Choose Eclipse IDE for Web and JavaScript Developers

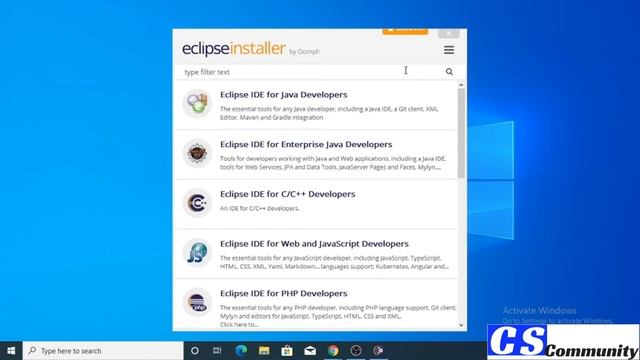pos(314,244)
